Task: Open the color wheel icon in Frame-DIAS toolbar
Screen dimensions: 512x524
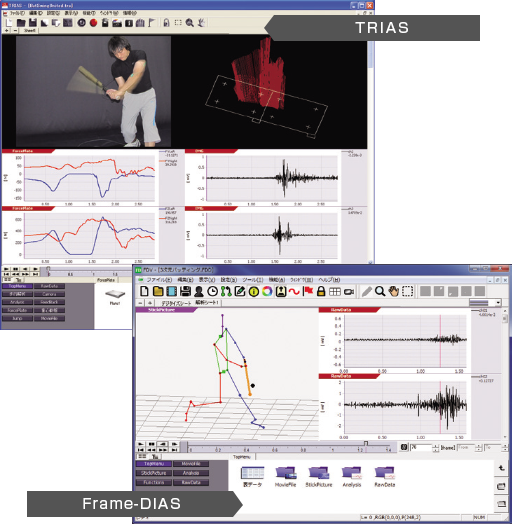Action: 267,291
